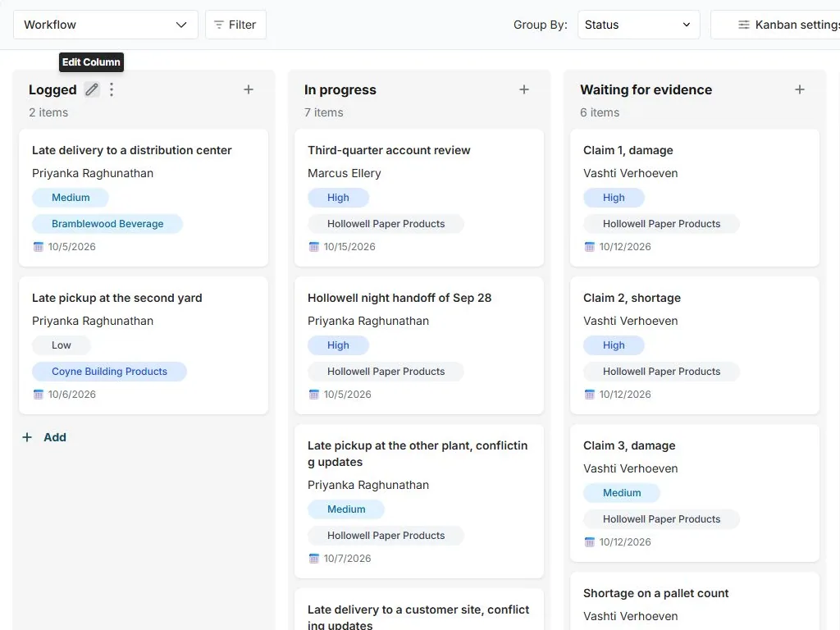Add an item using Logged column plus icon
This screenshot has height=630, width=840.
pos(249,89)
